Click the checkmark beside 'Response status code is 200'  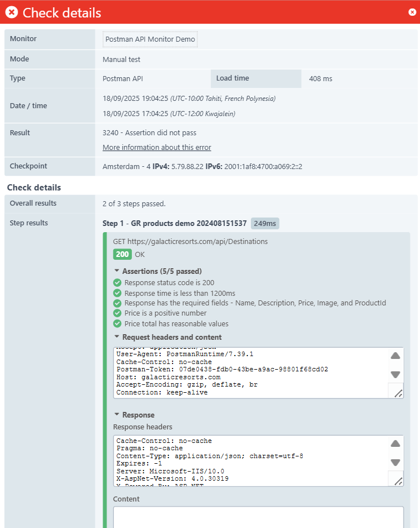click(x=117, y=282)
